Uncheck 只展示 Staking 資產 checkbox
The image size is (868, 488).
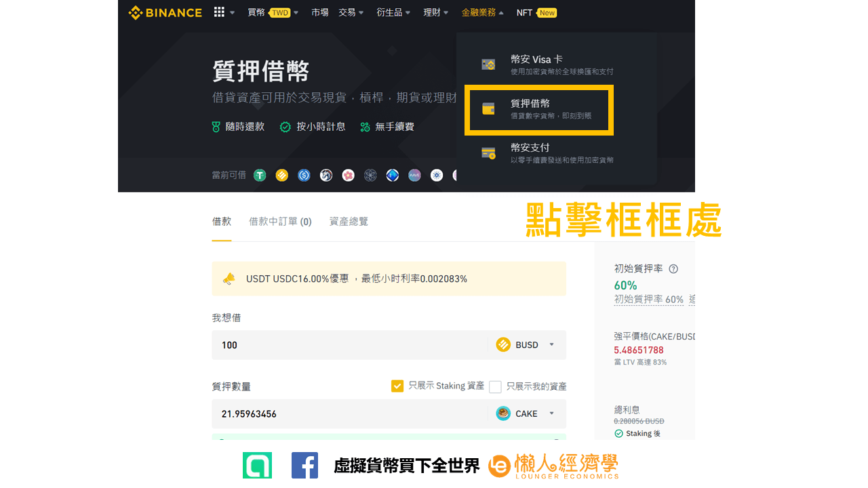397,386
